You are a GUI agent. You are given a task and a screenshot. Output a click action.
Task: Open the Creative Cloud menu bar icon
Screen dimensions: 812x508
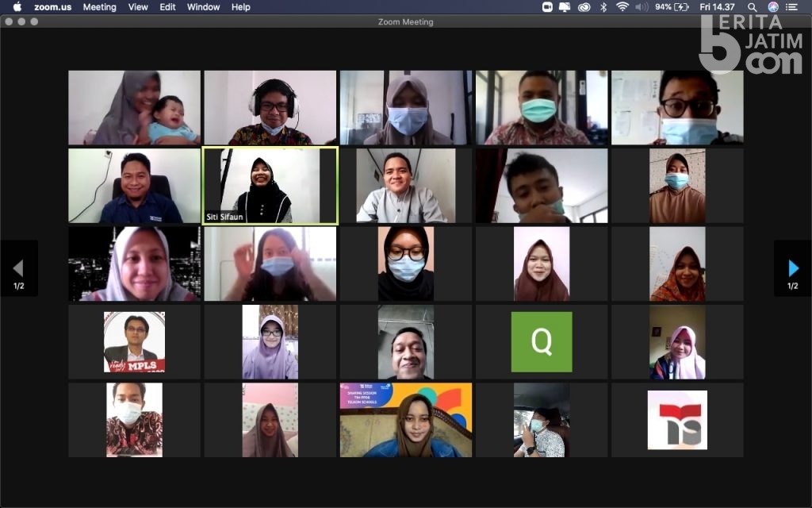click(584, 6)
